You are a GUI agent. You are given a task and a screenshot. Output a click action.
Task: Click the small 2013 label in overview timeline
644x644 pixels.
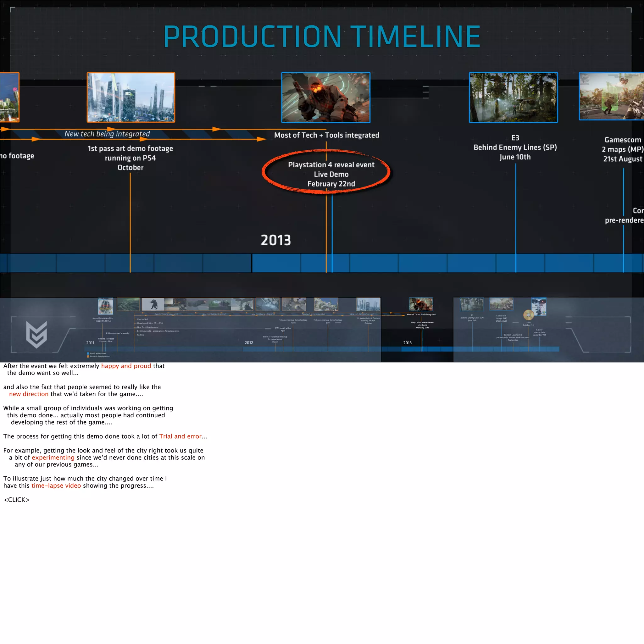pyautogui.click(x=407, y=343)
